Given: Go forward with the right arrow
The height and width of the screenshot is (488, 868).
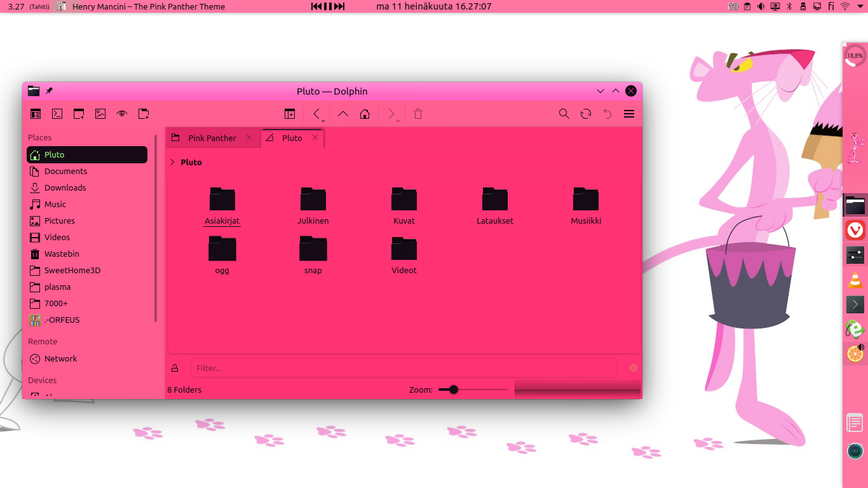Looking at the screenshot, I should click(x=391, y=114).
